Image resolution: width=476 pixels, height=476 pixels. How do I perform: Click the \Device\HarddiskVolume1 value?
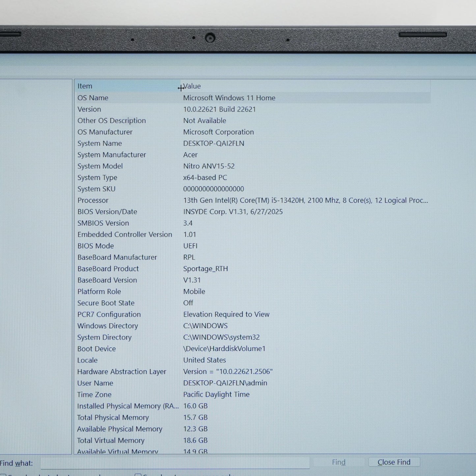pos(224,349)
